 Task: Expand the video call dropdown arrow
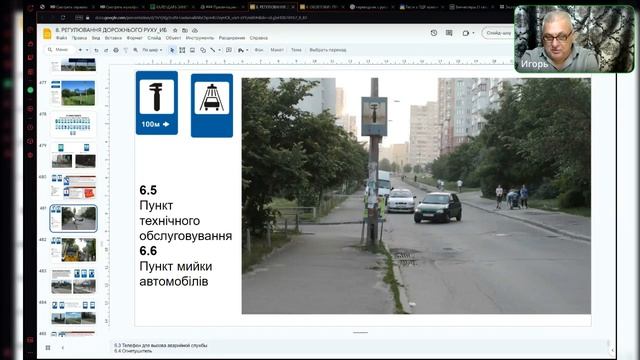coord(473,33)
